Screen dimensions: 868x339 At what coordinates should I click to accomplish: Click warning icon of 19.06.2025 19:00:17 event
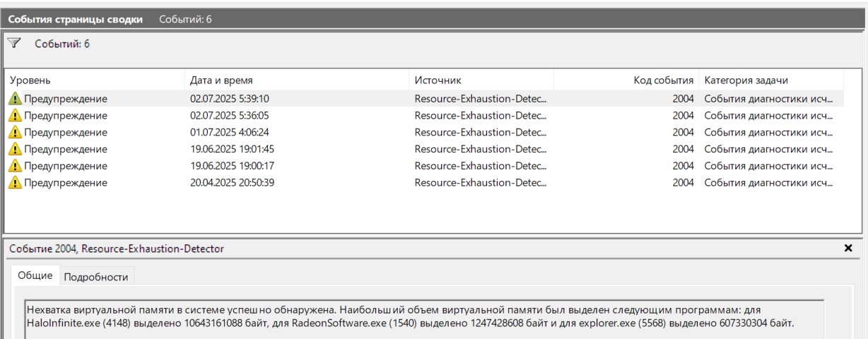16,166
